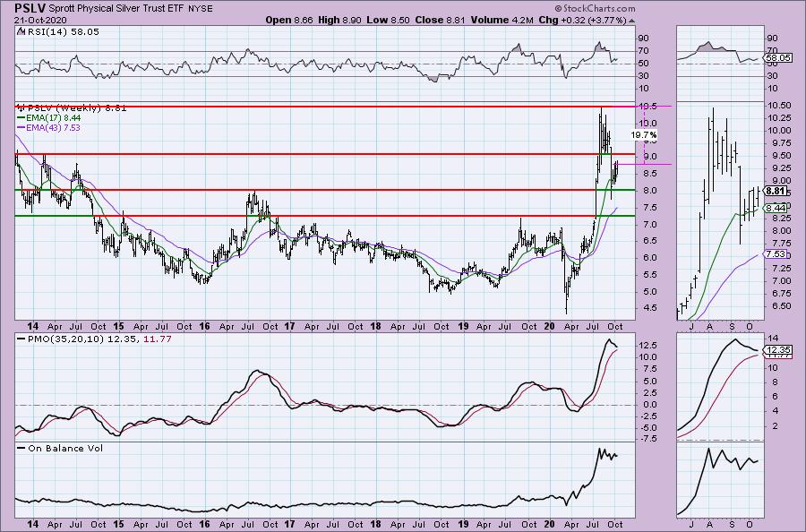The image size is (806, 532).
Task: Click the up-arrow triangle after Chg
Action: coord(631,21)
